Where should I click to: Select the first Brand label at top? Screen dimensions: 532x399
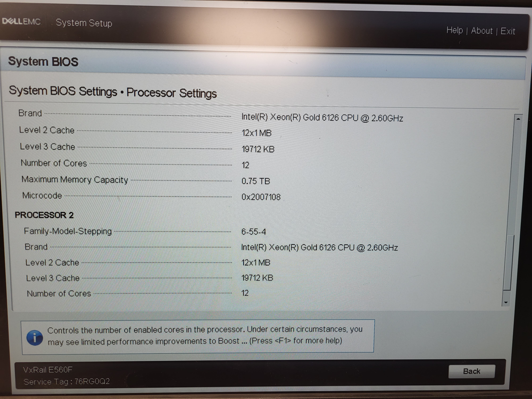click(x=30, y=113)
